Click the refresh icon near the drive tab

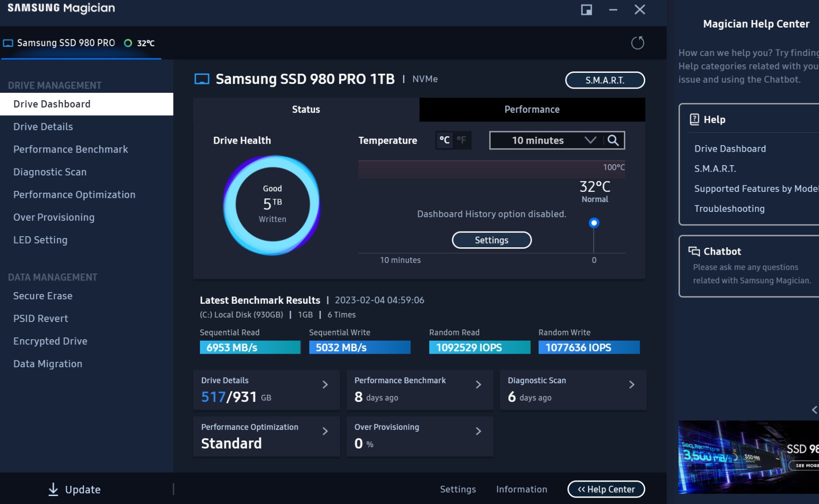(637, 43)
